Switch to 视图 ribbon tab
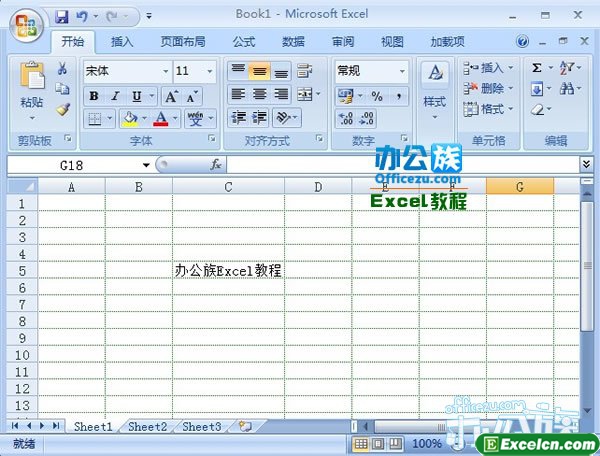This screenshot has width=600, height=456. [x=392, y=42]
